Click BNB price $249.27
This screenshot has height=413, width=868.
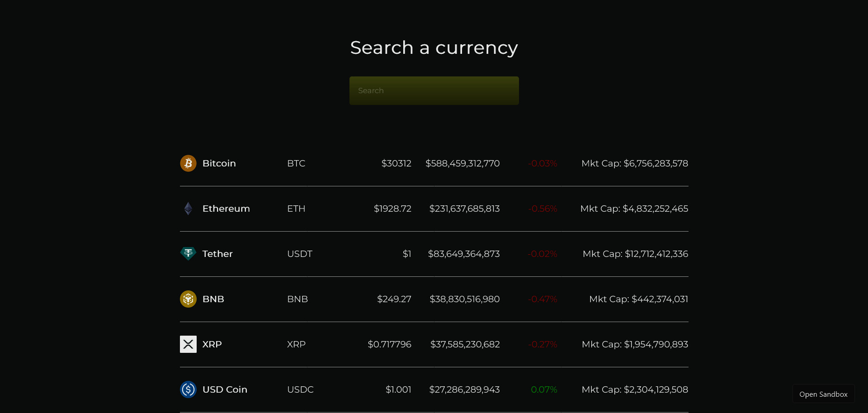(394, 299)
